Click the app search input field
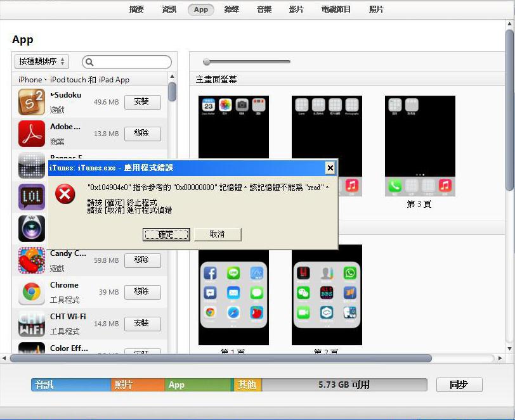 [x=127, y=62]
